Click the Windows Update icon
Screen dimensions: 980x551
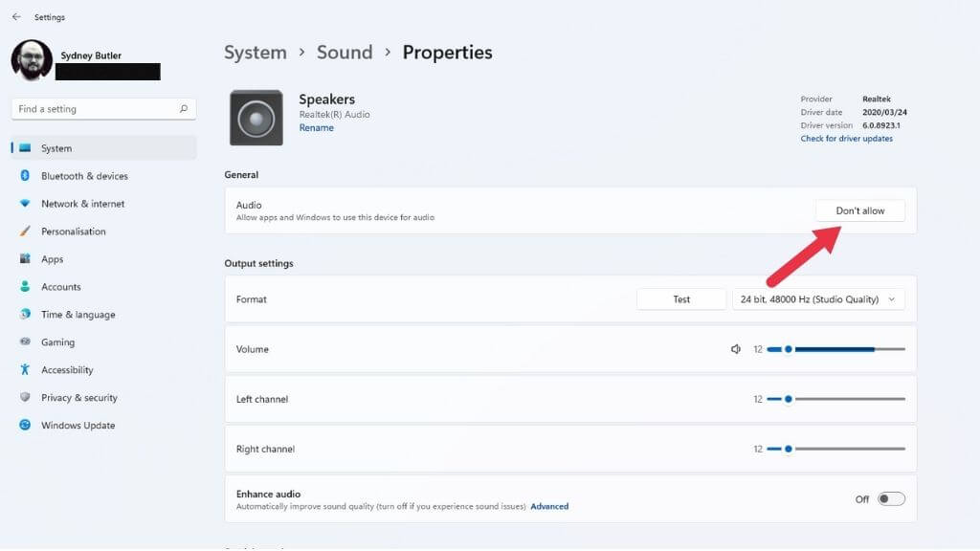pyautogui.click(x=25, y=426)
